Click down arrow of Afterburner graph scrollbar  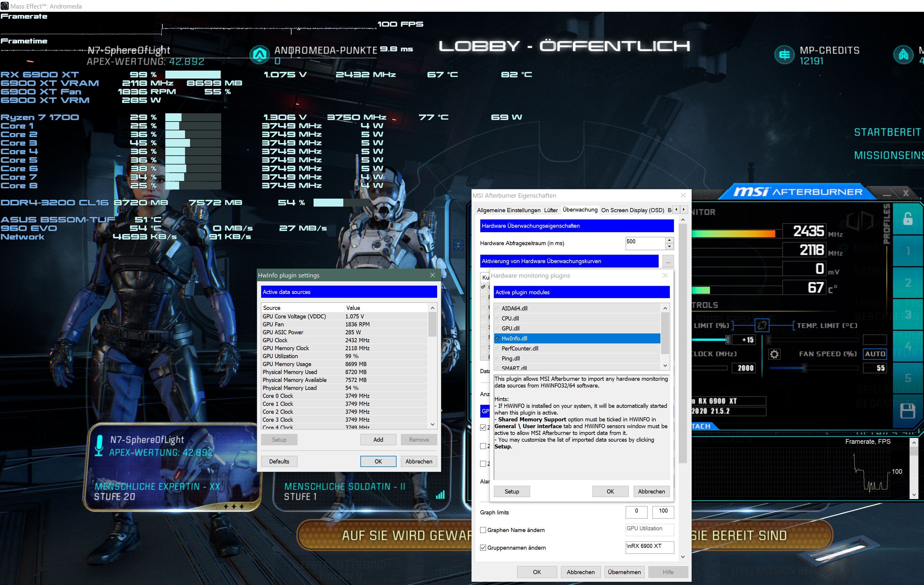click(914, 495)
